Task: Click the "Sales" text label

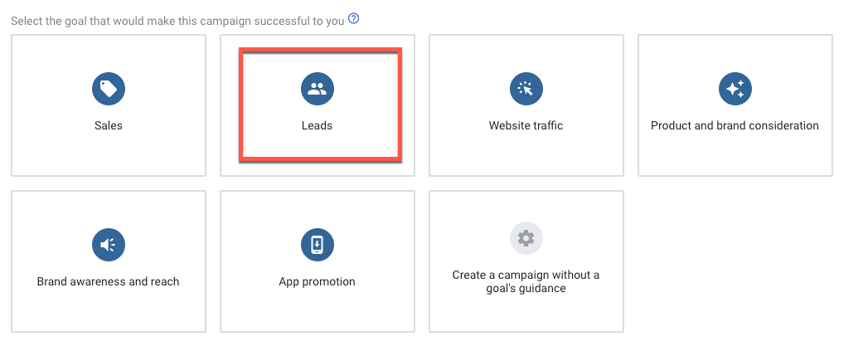Action: coord(109,126)
